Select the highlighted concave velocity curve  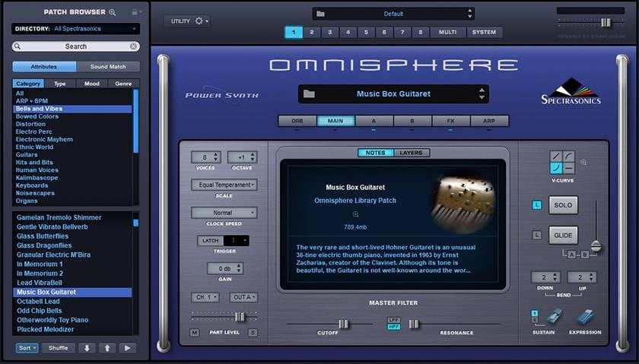(556, 168)
